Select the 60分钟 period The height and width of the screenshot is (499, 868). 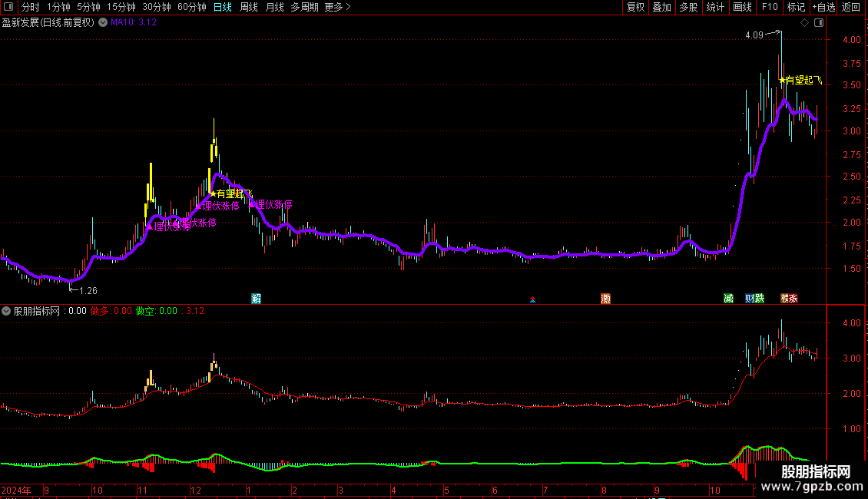(x=192, y=7)
